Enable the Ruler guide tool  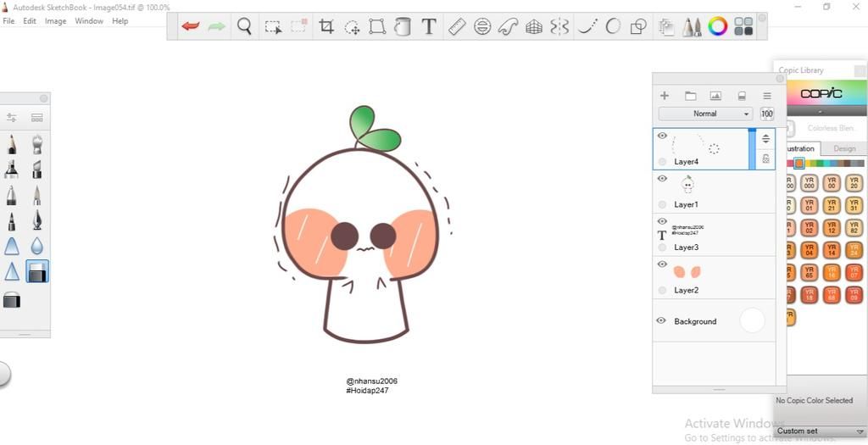point(457,26)
